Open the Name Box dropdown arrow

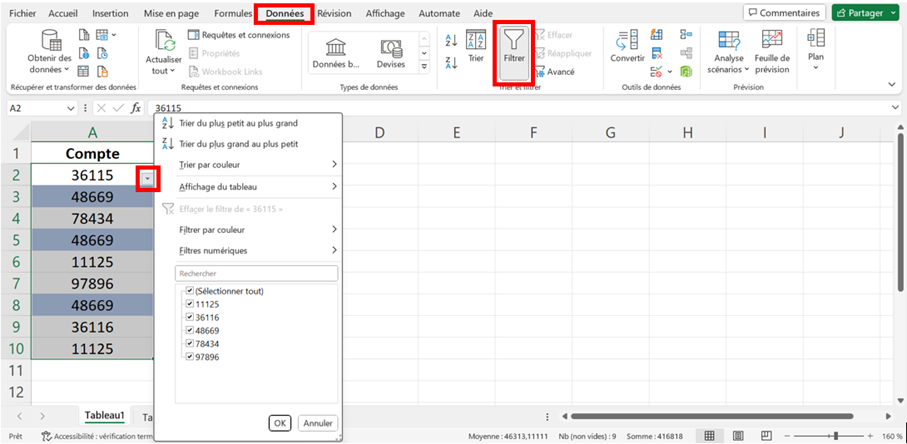coord(71,108)
